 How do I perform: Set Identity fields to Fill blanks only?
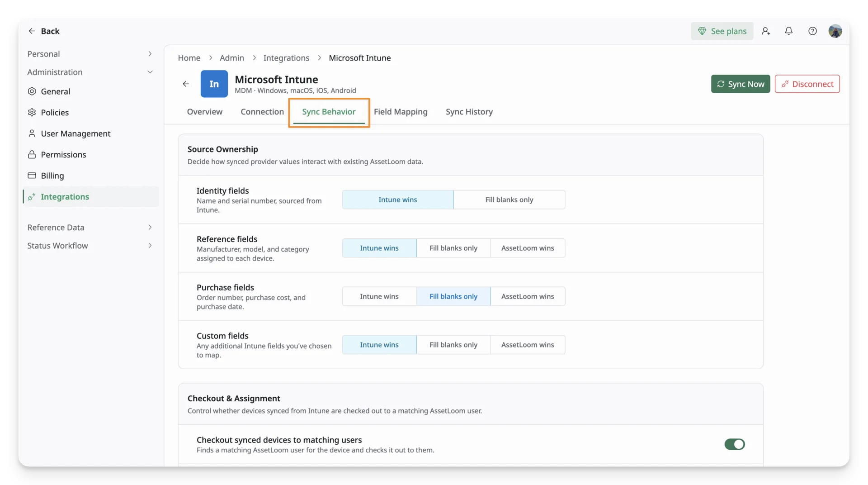pyautogui.click(x=509, y=200)
